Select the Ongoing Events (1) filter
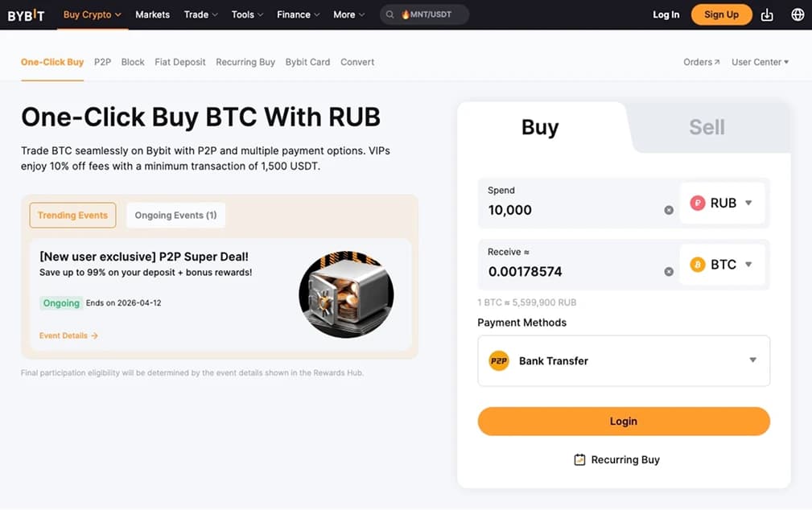Image resolution: width=812 pixels, height=510 pixels. coord(175,215)
